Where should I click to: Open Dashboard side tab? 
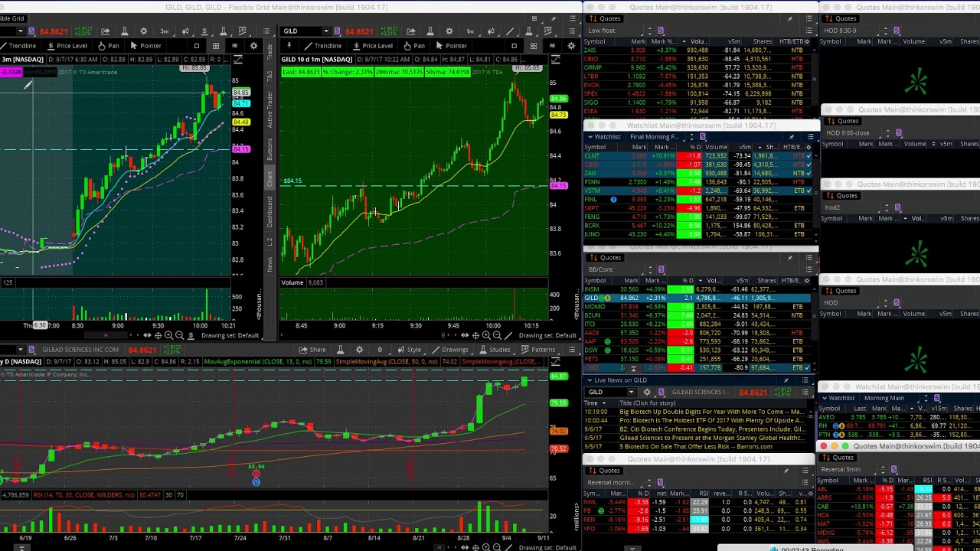point(269,210)
